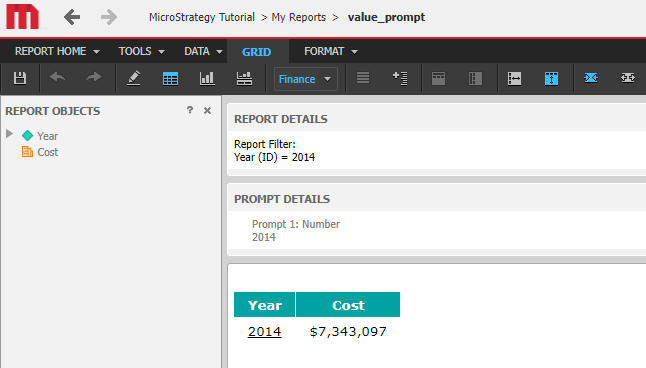Go forward with the right arrow
This screenshot has height=368, width=646.
109,17
